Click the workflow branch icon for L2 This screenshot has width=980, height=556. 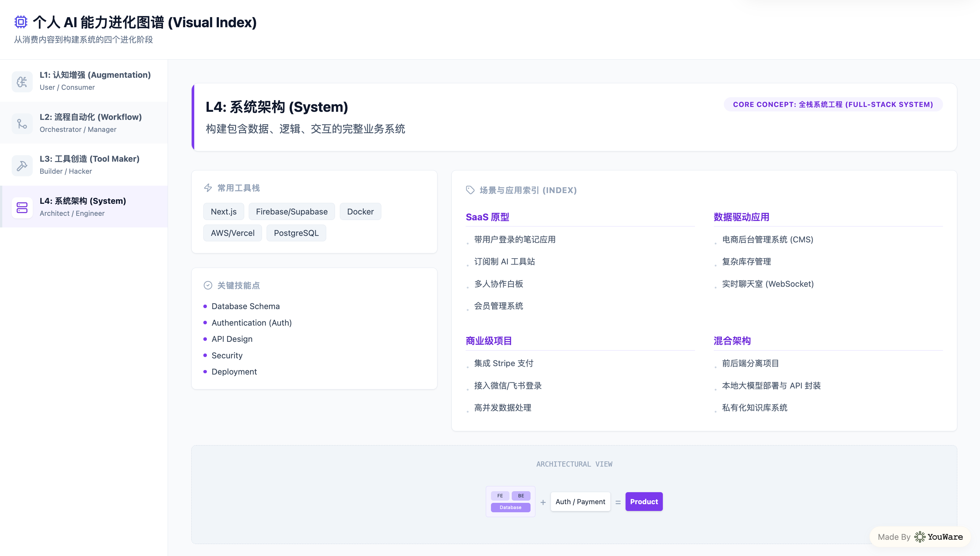22,123
